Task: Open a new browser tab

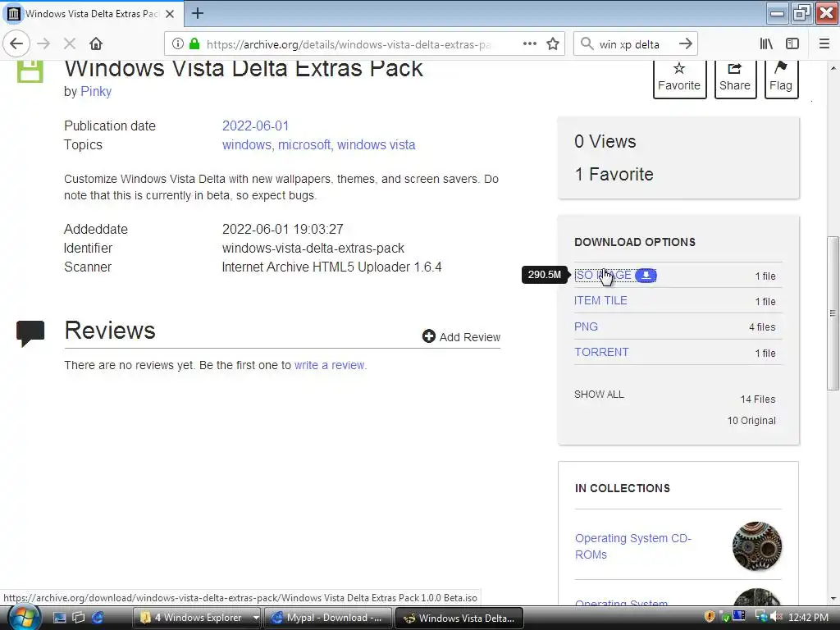Action: pyautogui.click(x=197, y=13)
